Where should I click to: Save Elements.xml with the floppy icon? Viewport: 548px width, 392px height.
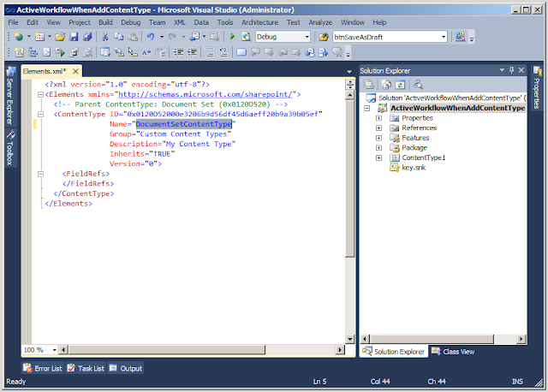tap(74, 37)
